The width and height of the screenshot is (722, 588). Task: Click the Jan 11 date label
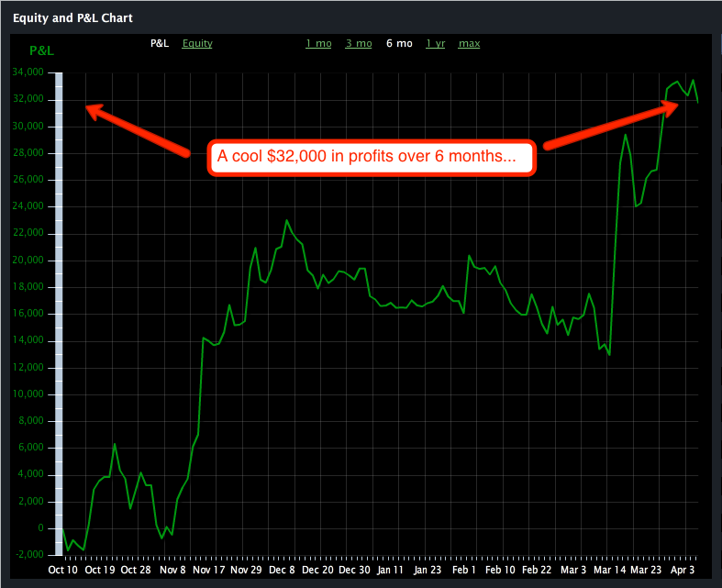coord(390,570)
